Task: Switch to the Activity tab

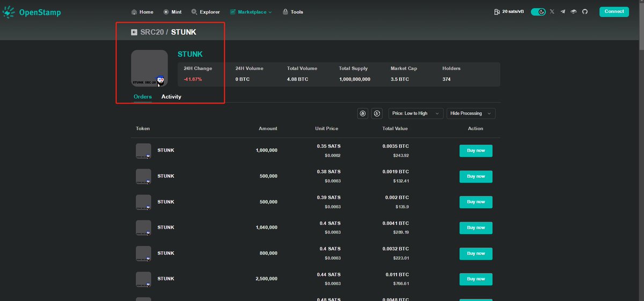Action: 171,97
